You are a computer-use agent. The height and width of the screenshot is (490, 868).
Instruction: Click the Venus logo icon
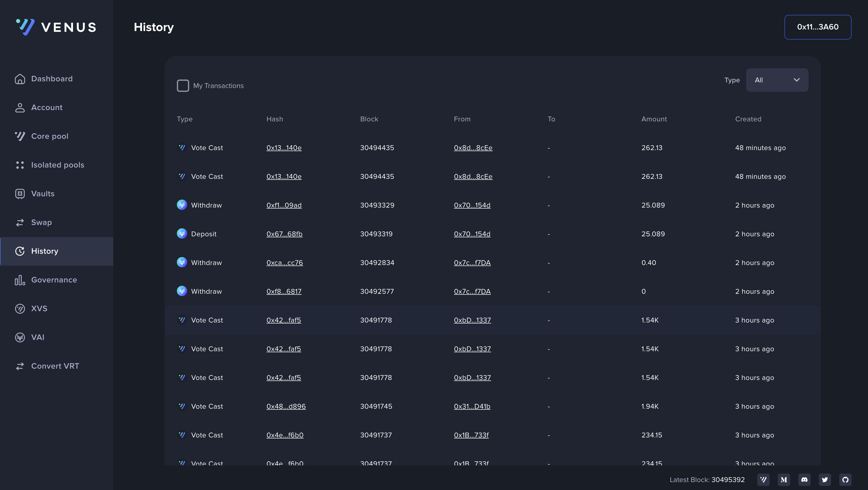pyautogui.click(x=26, y=27)
